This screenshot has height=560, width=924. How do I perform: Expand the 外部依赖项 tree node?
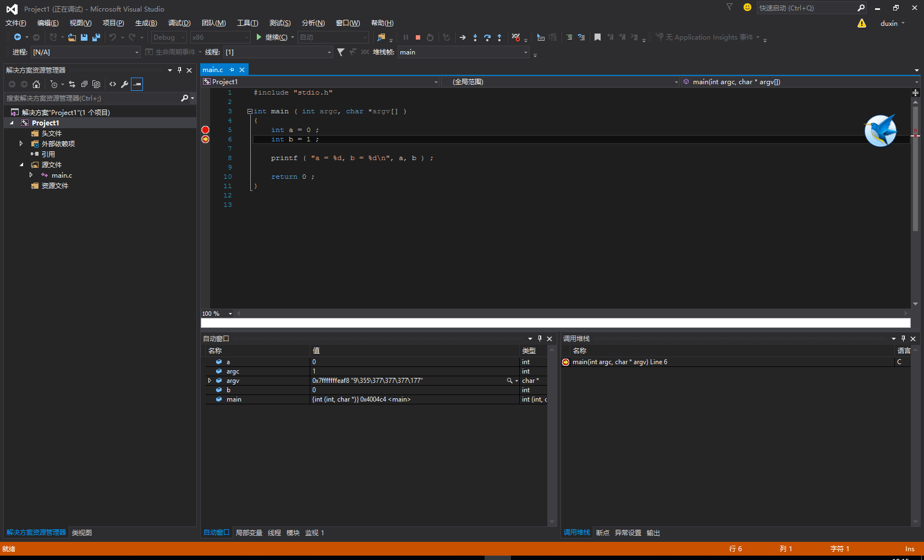tap(21, 144)
